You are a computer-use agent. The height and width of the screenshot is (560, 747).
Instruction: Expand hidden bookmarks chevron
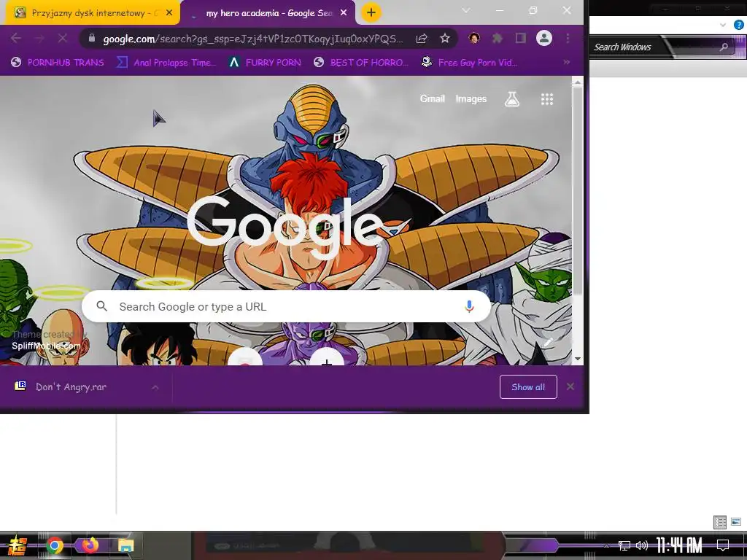[x=566, y=63]
